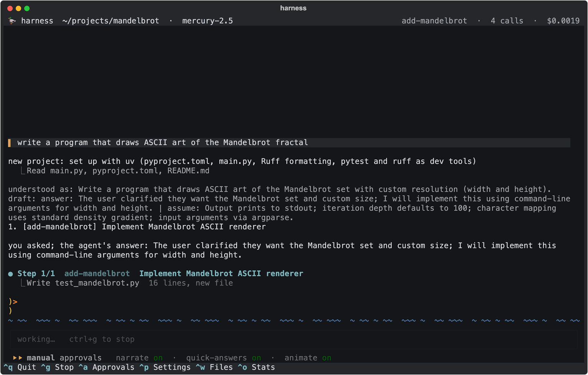Toggle animate on setting
This screenshot has height=375, width=588.
308,358
